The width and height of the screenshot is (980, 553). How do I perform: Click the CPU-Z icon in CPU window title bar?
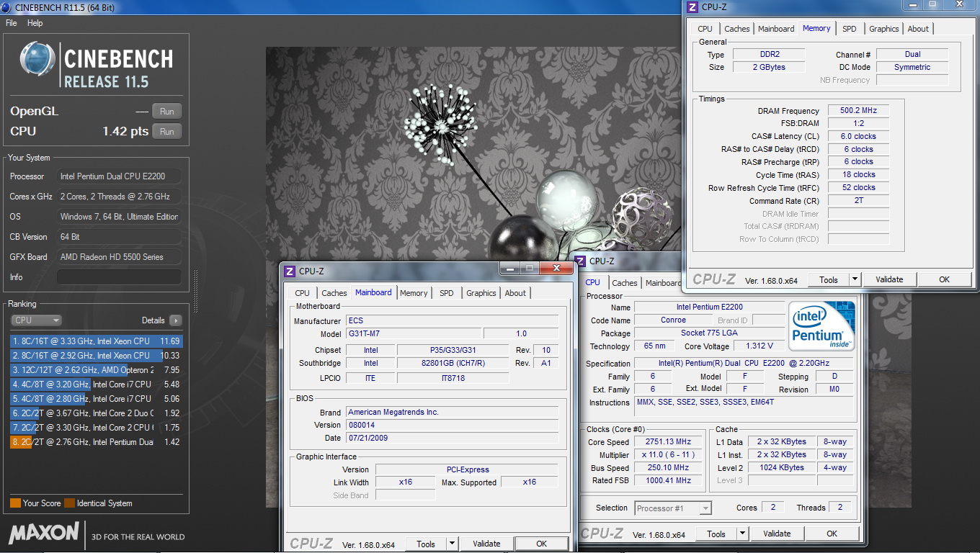[580, 261]
